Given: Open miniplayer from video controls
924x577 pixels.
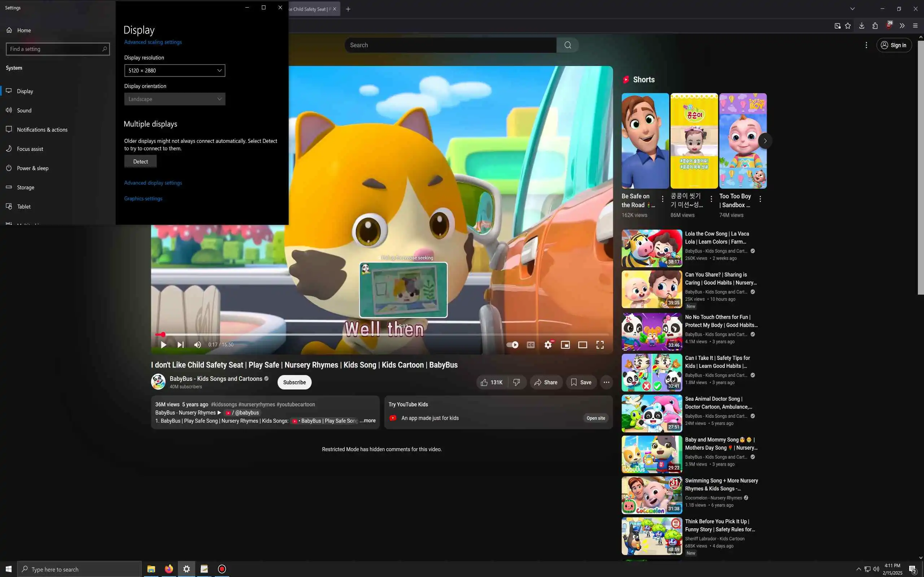Looking at the screenshot, I should (x=565, y=345).
